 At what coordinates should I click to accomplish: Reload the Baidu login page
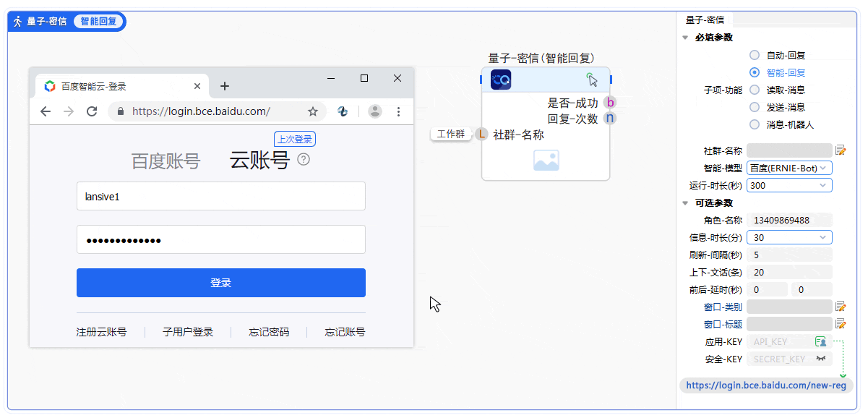[92, 111]
